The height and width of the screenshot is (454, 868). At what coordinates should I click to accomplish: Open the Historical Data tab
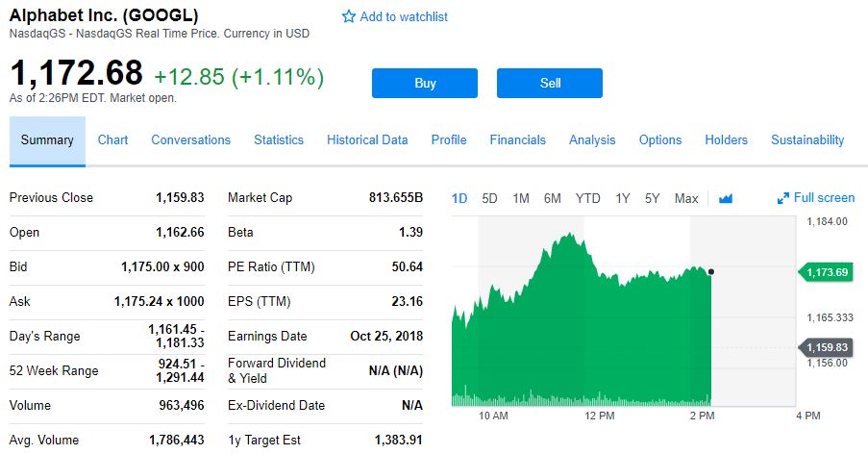point(367,139)
